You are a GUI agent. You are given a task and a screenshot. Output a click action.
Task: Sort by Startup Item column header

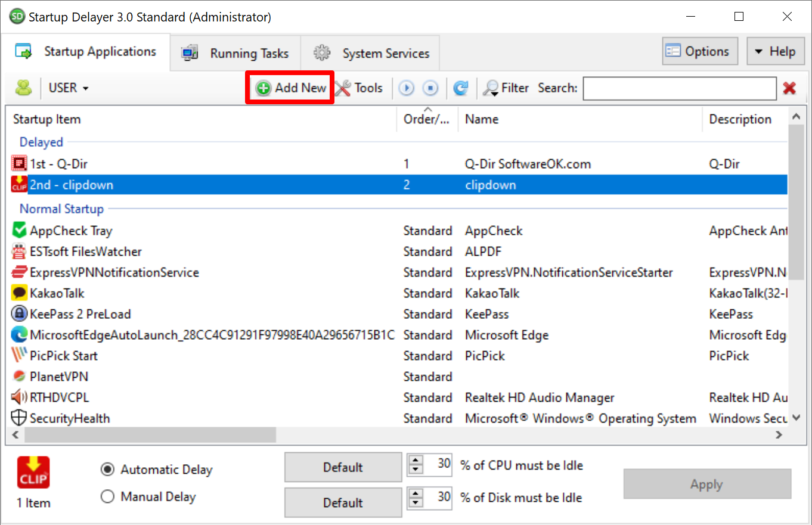[202, 119]
